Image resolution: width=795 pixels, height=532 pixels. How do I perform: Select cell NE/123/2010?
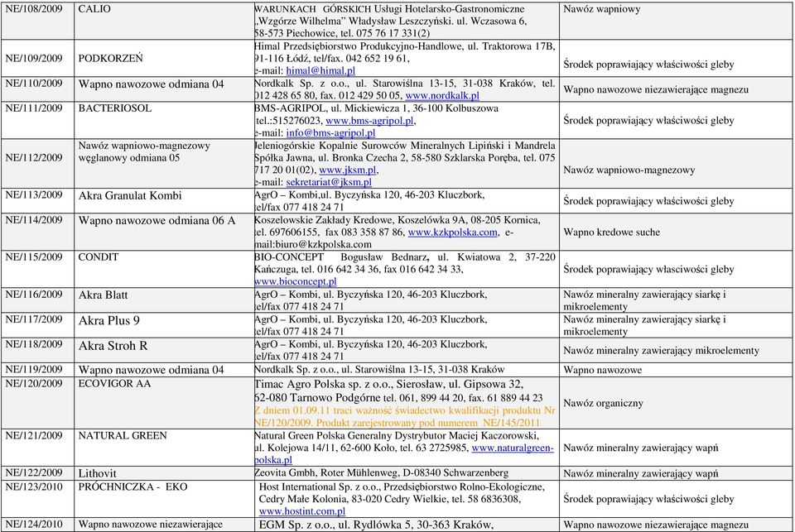tap(38, 499)
